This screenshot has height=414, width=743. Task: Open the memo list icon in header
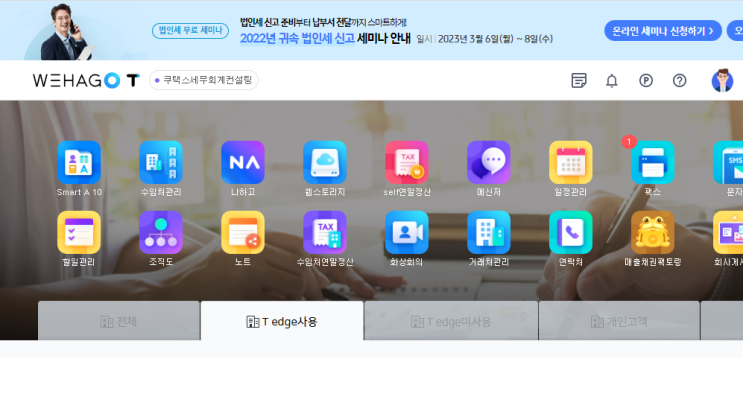(x=579, y=81)
